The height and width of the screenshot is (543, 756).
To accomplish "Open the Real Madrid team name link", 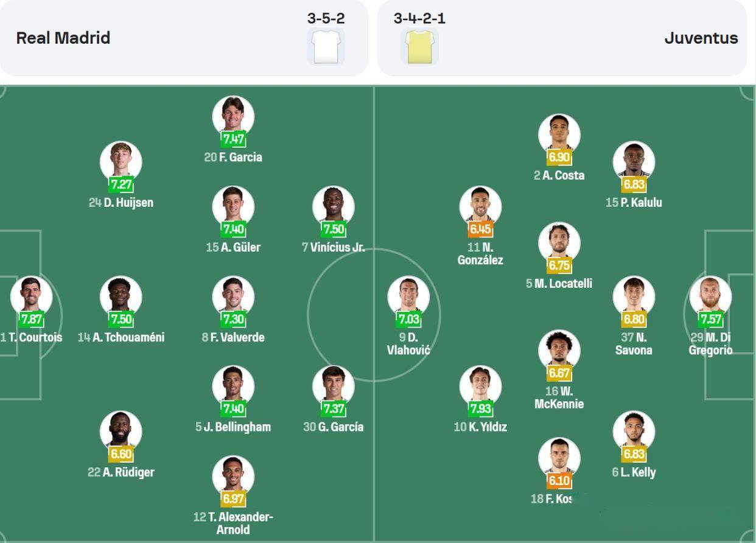I will pyautogui.click(x=63, y=38).
